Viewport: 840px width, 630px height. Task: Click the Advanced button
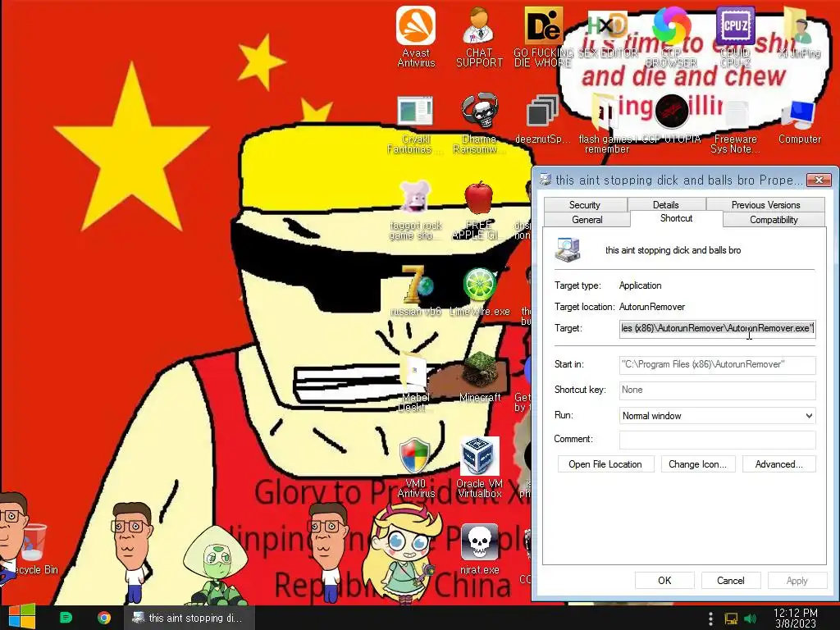(779, 464)
